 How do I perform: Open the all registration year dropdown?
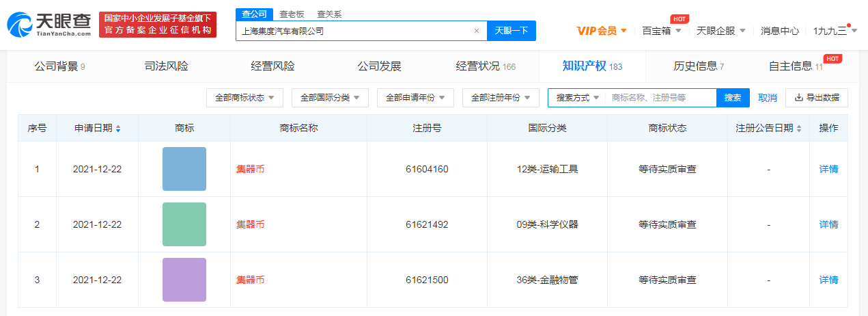coord(501,98)
